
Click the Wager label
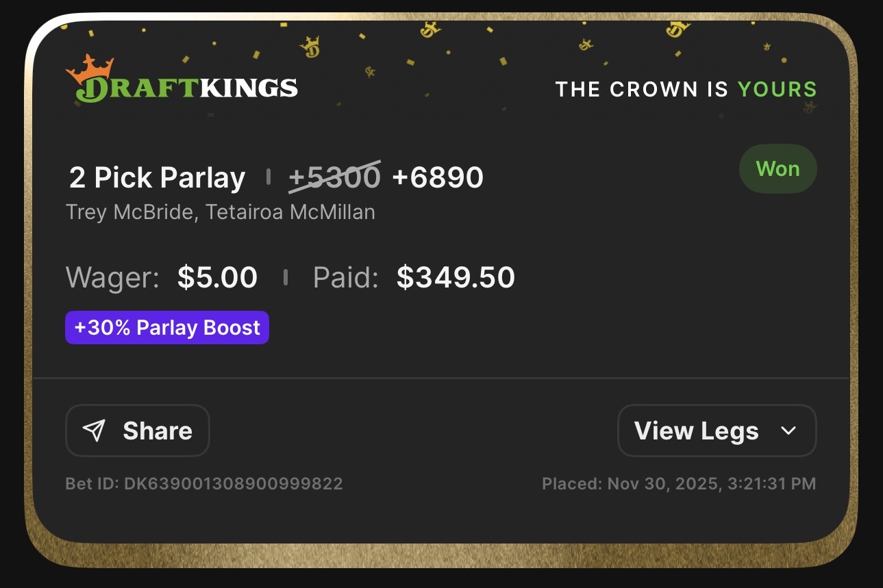[x=112, y=277]
